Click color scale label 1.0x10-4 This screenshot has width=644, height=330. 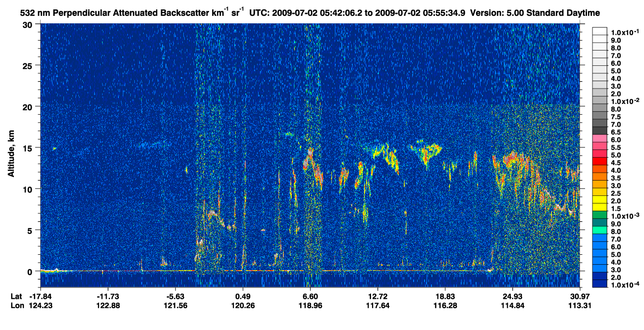[x=625, y=284]
